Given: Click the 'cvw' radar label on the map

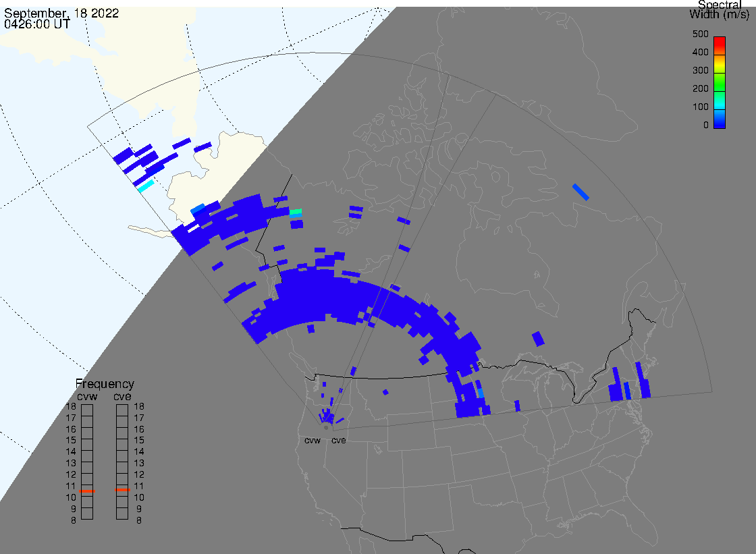Looking at the screenshot, I should point(313,441).
